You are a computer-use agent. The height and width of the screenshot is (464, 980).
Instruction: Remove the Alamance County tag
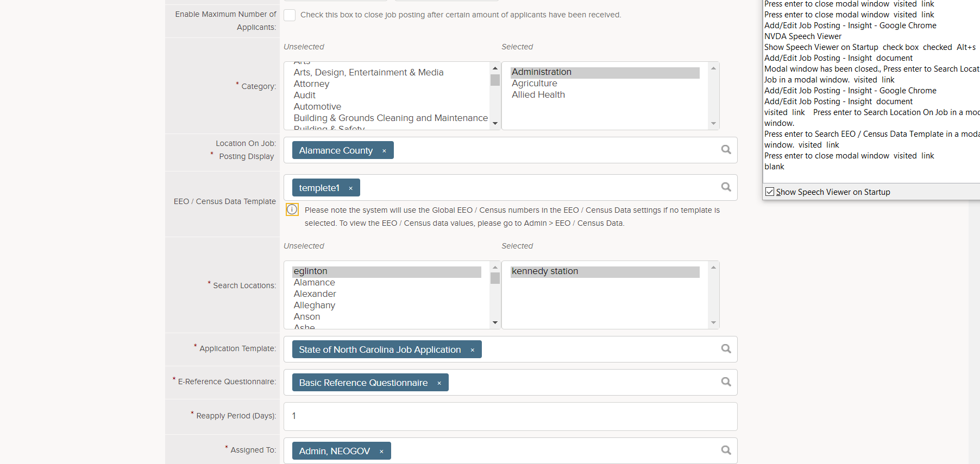click(384, 151)
